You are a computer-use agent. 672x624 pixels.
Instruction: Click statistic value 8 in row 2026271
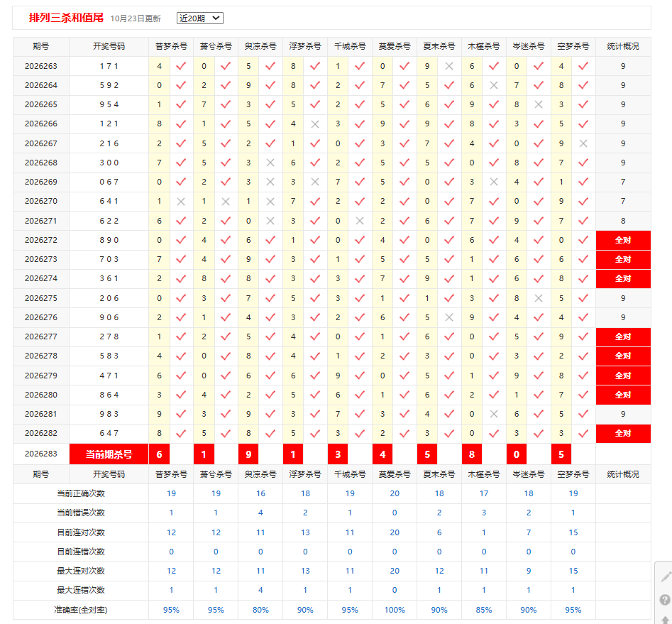623,221
